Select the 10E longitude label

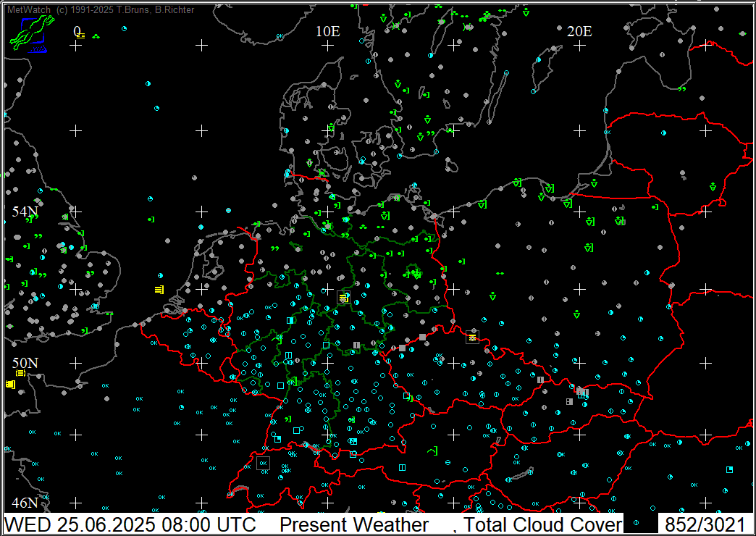tap(328, 31)
